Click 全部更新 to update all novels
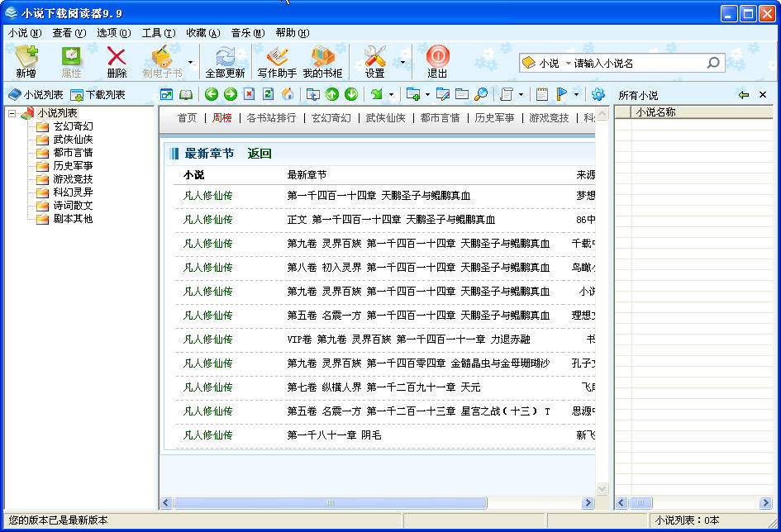Image resolution: width=781 pixels, height=532 pixels. point(225,60)
